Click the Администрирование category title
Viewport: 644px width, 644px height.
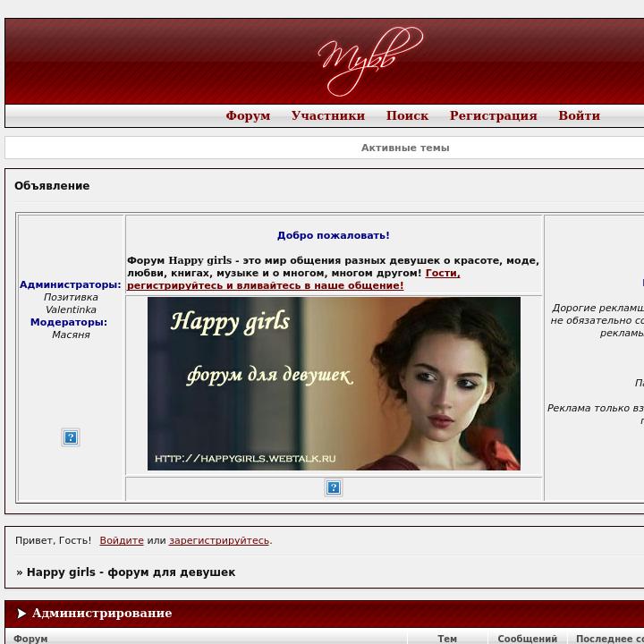(102, 614)
